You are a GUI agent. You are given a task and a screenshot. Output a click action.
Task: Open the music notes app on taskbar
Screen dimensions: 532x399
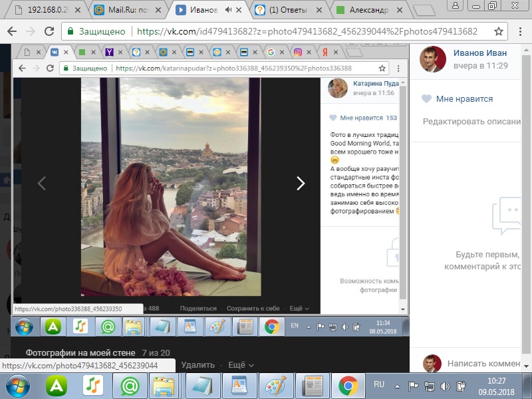pyautogui.click(x=93, y=386)
